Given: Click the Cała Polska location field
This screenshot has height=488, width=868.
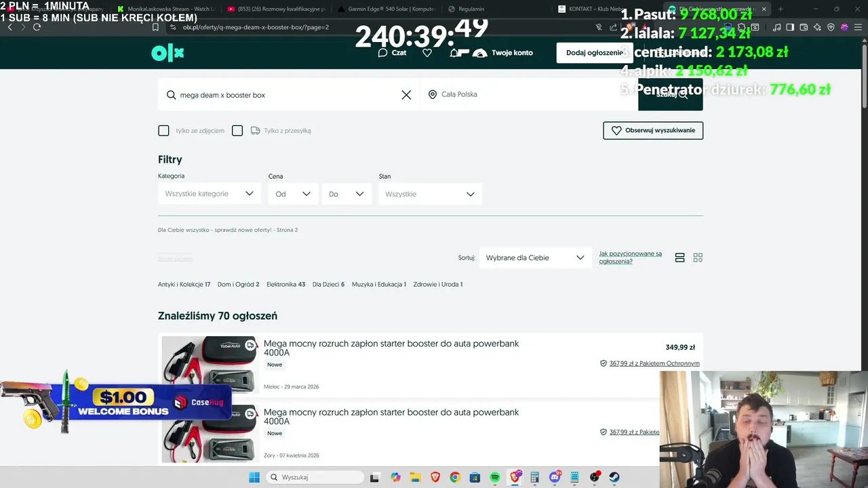Looking at the screenshot, I should pyautogui.click(x=529, y=94).
